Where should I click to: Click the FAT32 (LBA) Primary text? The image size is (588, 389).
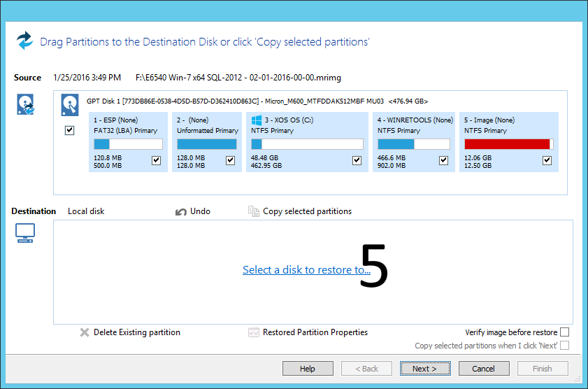click(126, 131)
